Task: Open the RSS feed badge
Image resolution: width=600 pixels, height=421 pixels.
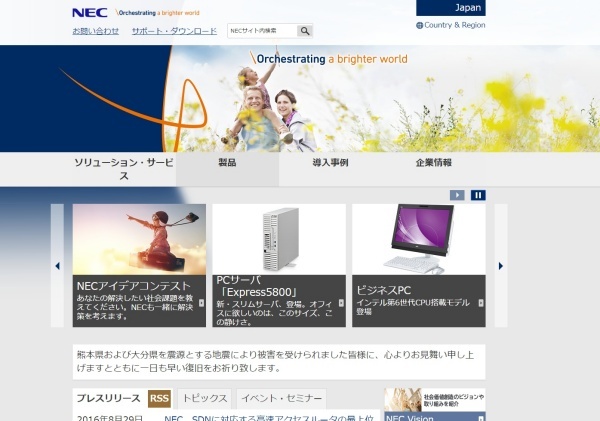Action: [x=160, y=398]
